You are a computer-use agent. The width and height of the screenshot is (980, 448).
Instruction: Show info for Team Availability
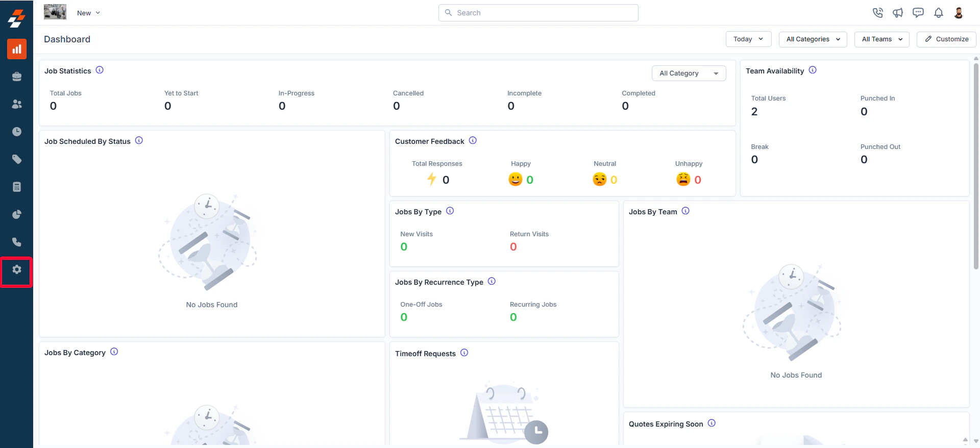tap(813, 70)
